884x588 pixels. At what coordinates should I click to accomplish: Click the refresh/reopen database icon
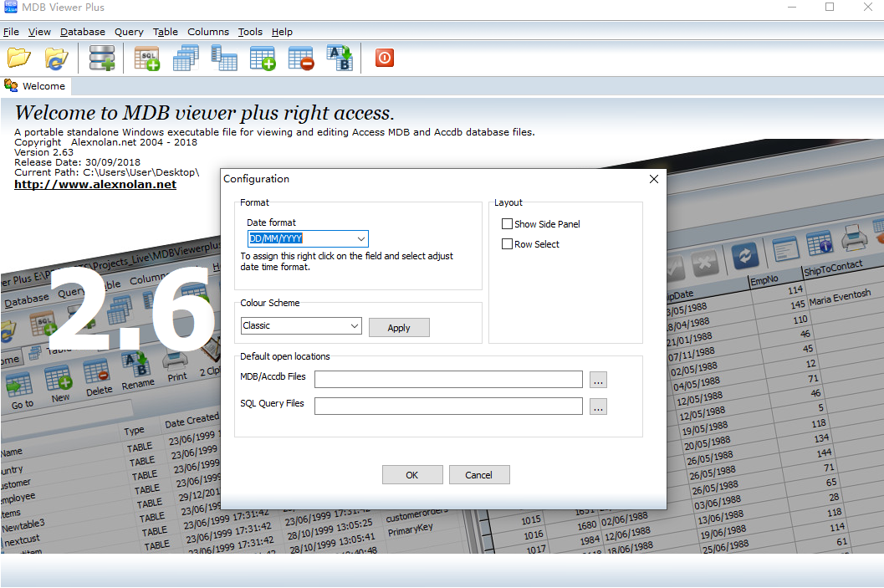coord(56,58)
